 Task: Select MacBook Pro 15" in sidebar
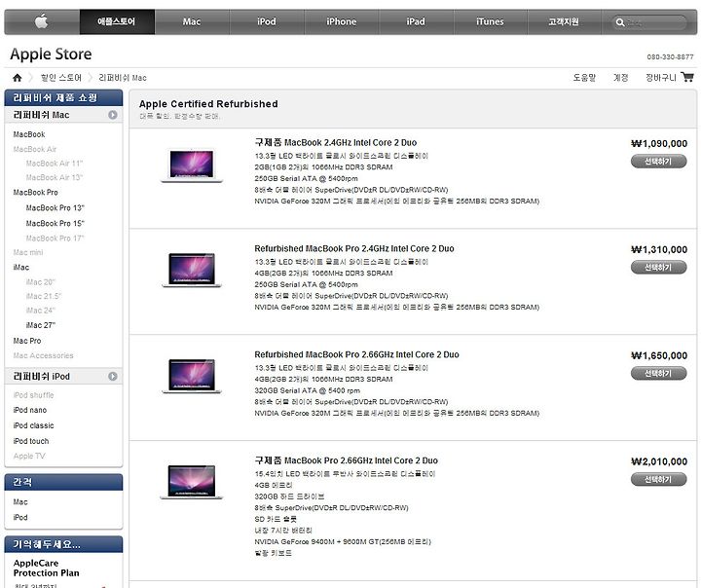pyautogui.click(x=55, y=223)
